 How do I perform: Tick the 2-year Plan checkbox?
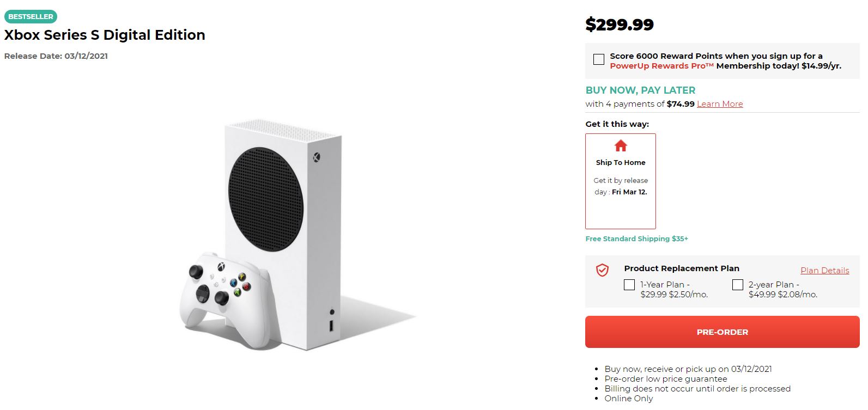738,285
